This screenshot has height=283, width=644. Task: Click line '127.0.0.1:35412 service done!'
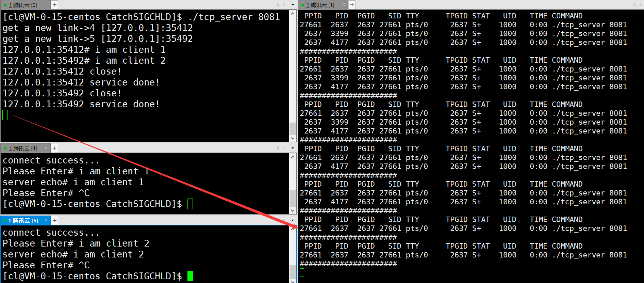coord(81,82)
